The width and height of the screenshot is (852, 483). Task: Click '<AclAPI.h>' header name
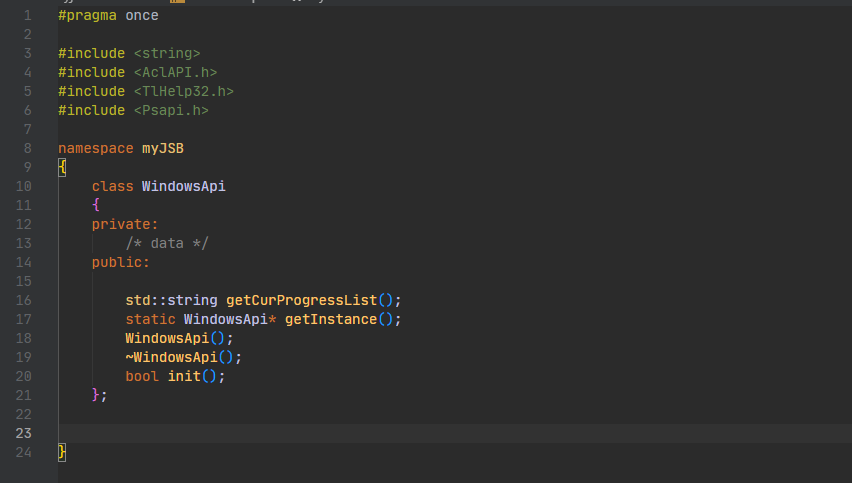pos(175,72)
